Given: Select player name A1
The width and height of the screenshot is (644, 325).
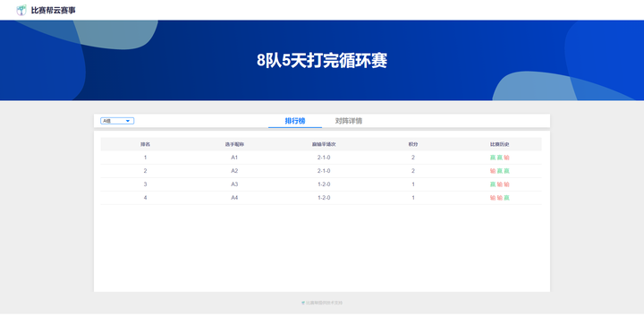Looking at the screenshot, I should tap(234, 158).
